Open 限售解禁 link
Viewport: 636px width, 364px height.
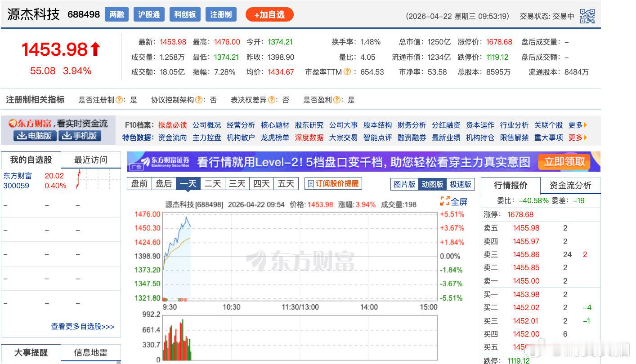[x=515, y=138]
